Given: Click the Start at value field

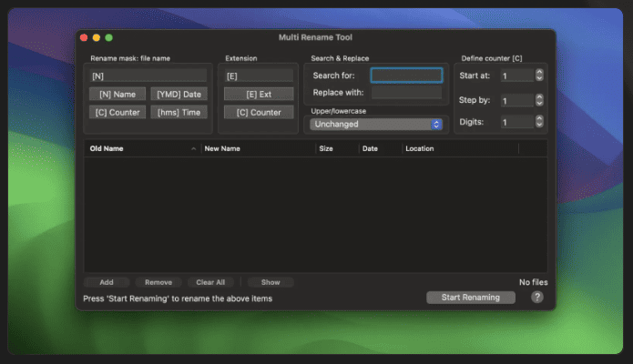Looking at the screenshot, I should click(517, 76).
